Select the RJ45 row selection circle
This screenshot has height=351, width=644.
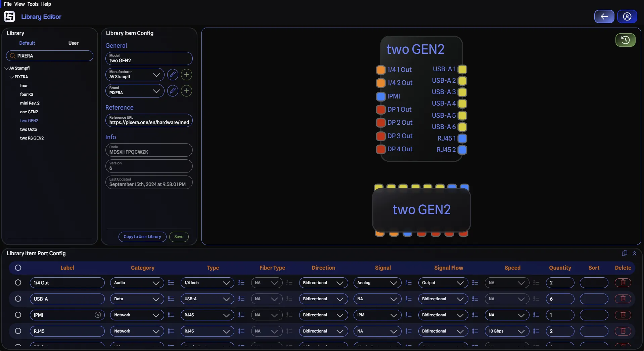[x=18, y=331]
